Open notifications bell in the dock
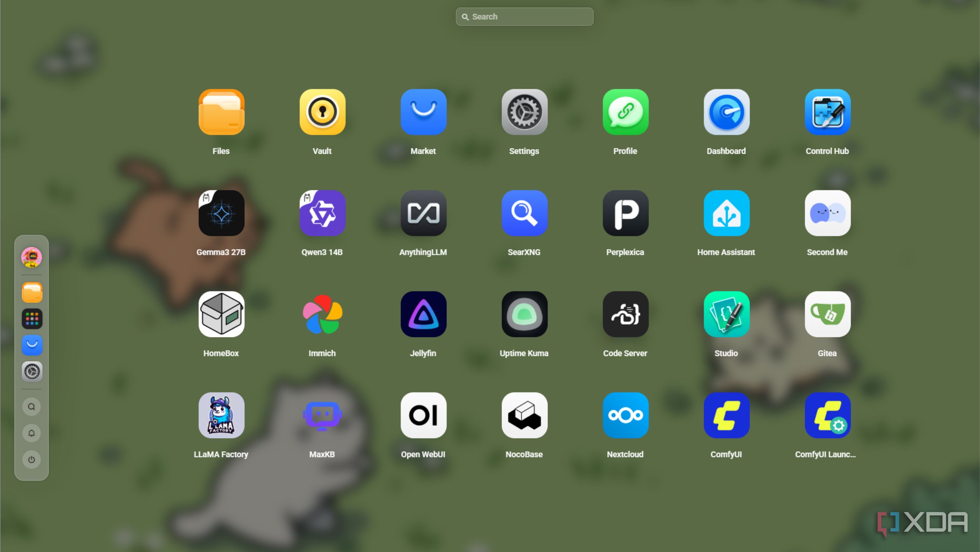Image resolution: width=980 pixels, height=552 pixels. click(32, 433)
